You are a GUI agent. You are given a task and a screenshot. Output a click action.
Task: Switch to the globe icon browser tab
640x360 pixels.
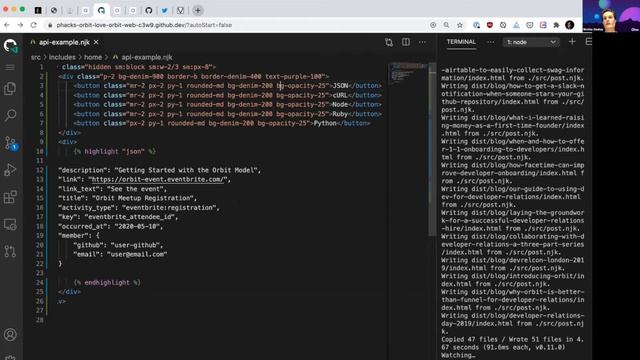pyautogui.click(x=54, y=11)
